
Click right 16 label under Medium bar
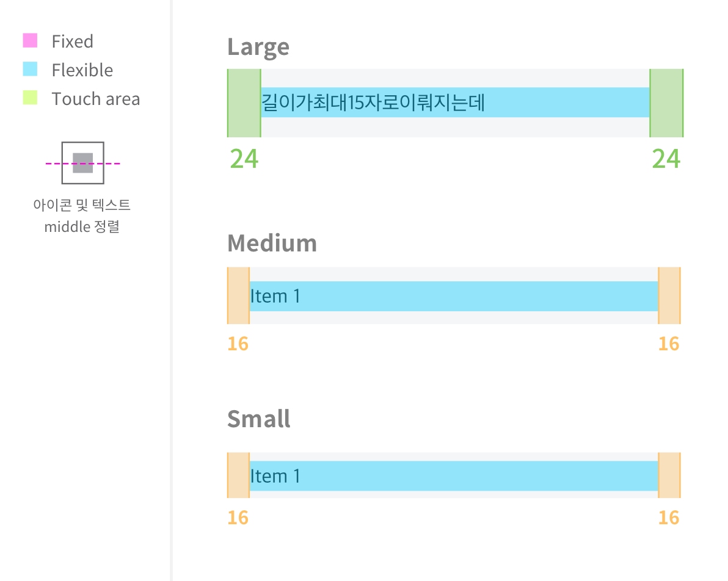click(669, 344)
